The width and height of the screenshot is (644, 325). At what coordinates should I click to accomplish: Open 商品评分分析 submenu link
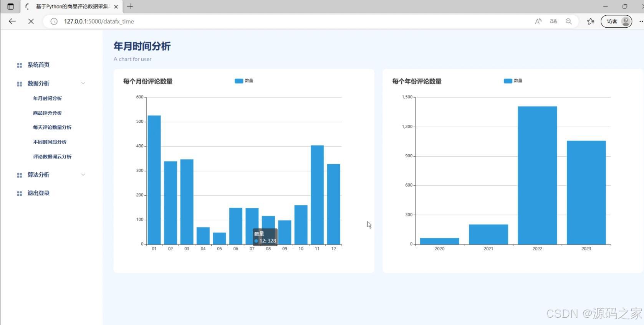coord(47,113)
